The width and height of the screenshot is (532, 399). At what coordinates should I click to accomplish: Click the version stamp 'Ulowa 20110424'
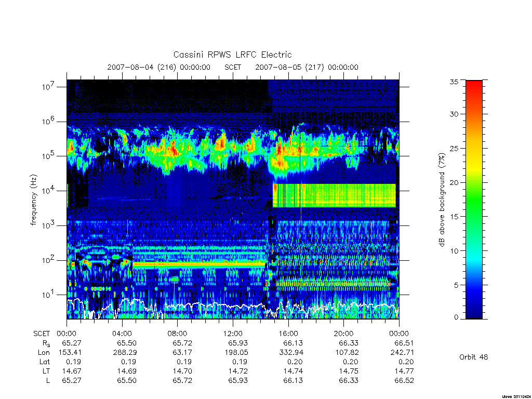[516, 396]
